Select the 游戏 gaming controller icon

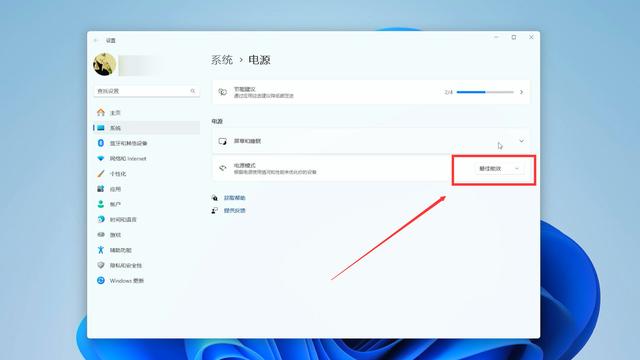point(101,235)
